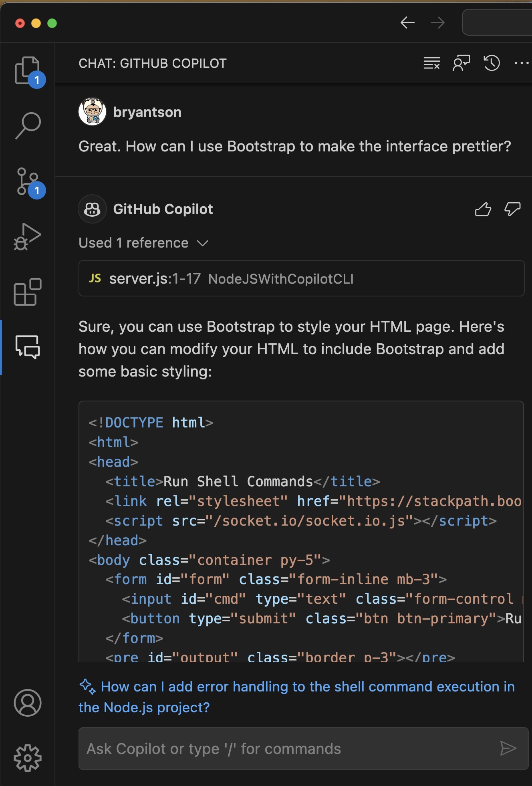This screenshot has height=786, width=532.
Task: Click the btn-primary button code line
Action: pyautogui.click(x=322, y=619)
